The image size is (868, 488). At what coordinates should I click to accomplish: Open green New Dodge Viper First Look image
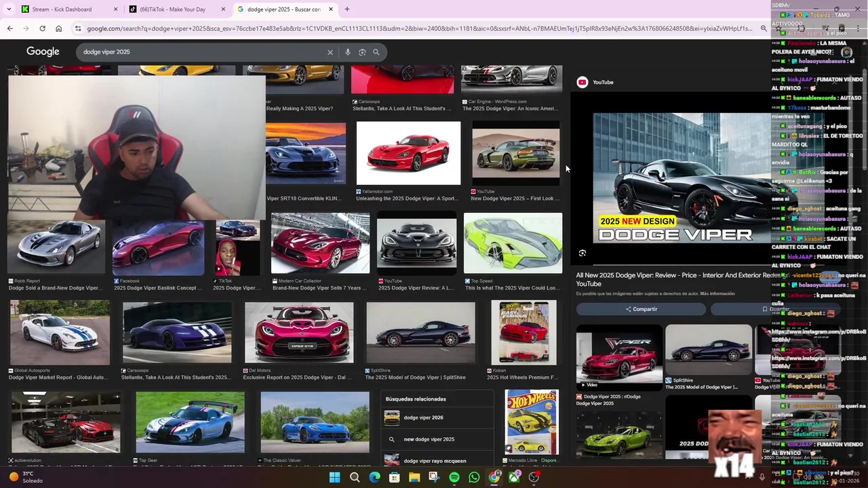click(x=516, y=153)
